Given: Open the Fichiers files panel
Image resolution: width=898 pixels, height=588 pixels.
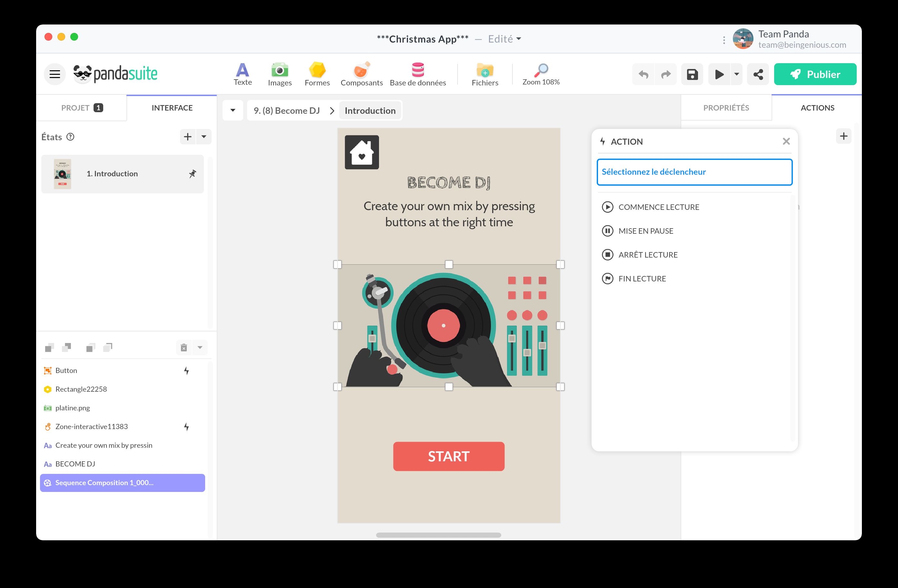Looking at the screenshot, I should tap(484, 74).
